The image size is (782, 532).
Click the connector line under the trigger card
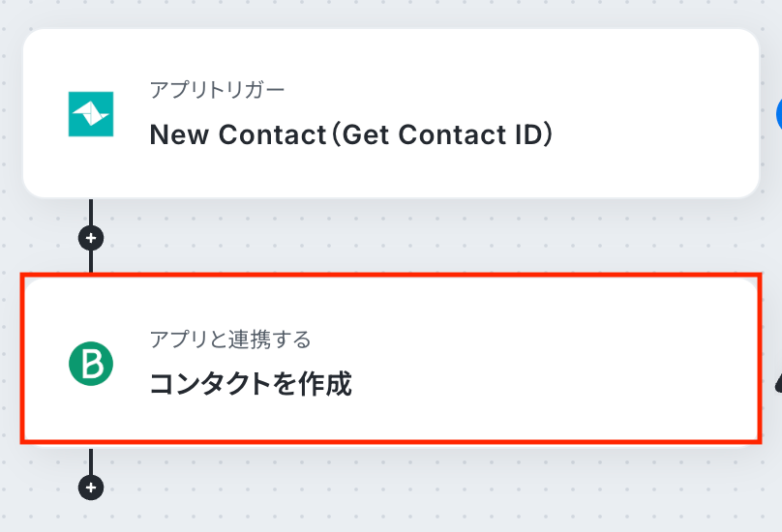coord(91,211)
